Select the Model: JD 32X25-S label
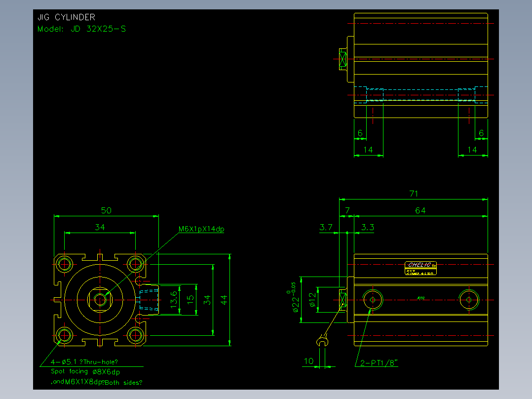The image size is (532, 399). coord(81,29)
